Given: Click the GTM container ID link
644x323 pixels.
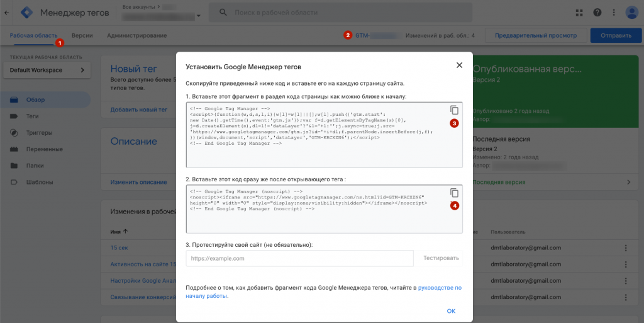Looking at the screenshot, I should (378, 36).
